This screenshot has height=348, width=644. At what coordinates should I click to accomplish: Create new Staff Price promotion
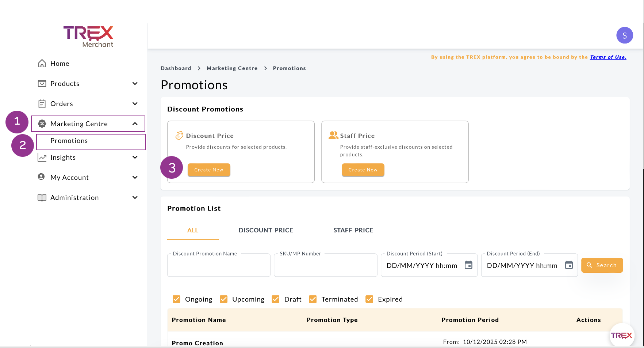click(363, 170)
